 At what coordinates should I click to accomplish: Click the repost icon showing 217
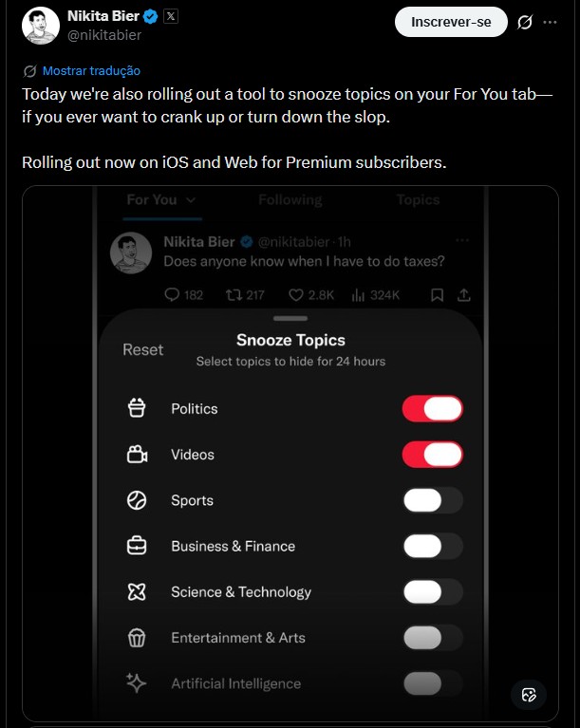click(x=234, y=295)
